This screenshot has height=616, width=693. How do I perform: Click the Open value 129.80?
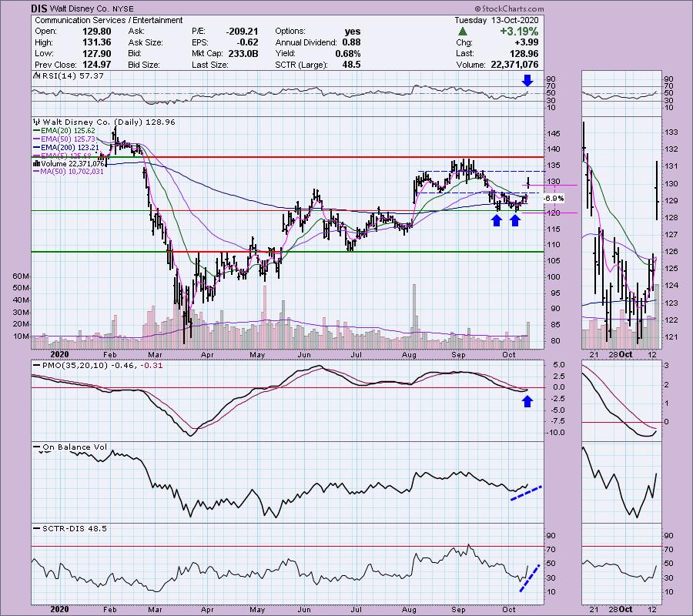(x=97, y=32)
